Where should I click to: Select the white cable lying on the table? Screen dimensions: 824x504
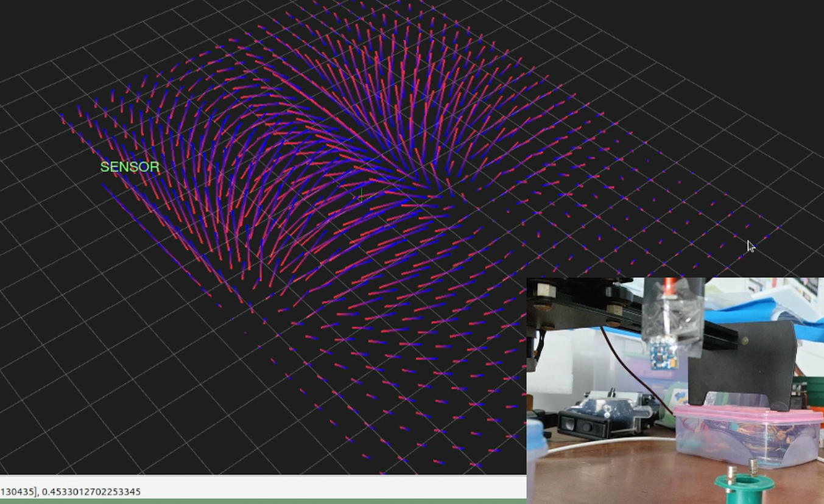click(x=609, y=444)
